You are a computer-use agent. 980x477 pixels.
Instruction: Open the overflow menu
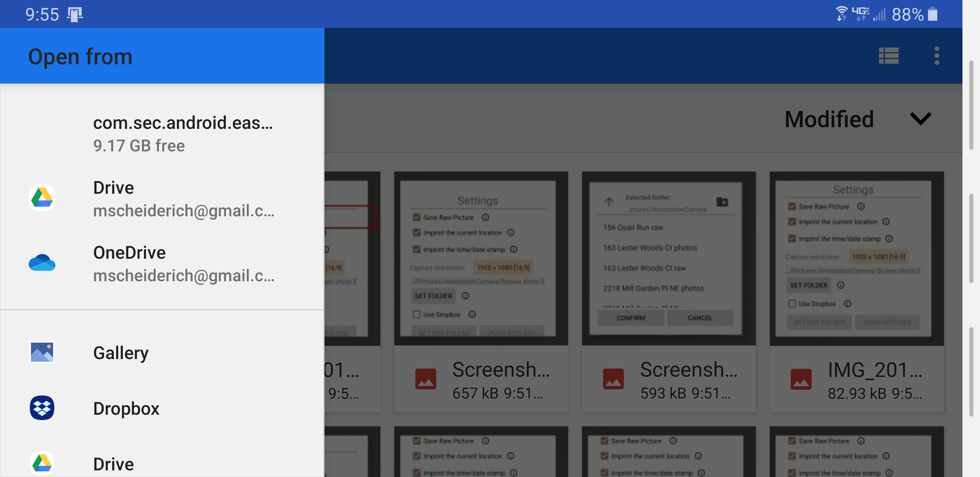tap(937, 56)
